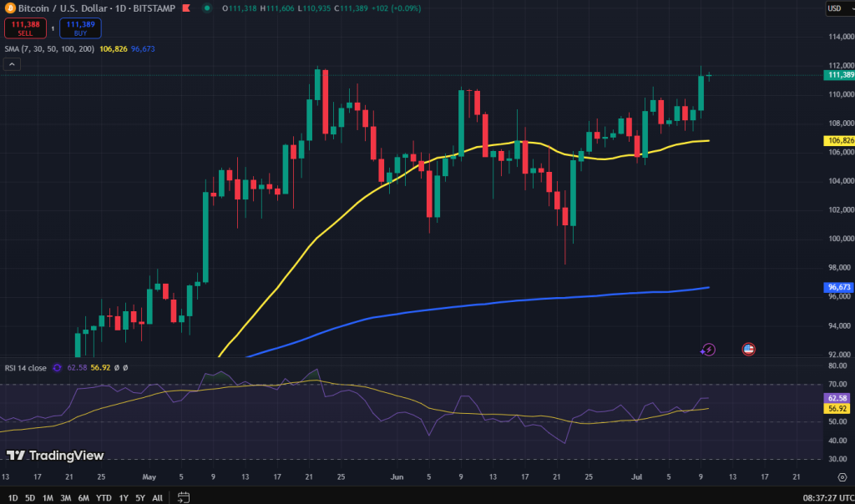Viewport: 855px width, 504px height.
Task: Click the blue 96,673 price axis label
Action: pyautogui.click(x=838, y=287)
